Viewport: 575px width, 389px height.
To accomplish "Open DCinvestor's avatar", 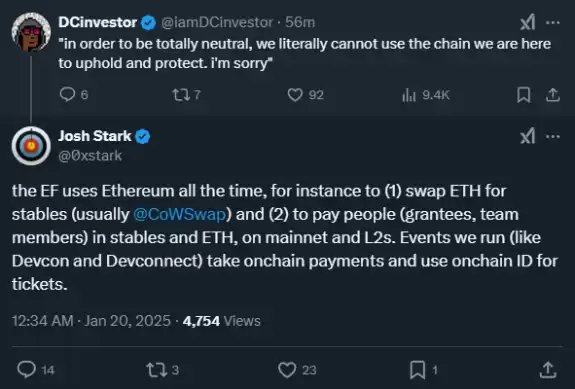I will pyautogui.click(x=31, y=32).
